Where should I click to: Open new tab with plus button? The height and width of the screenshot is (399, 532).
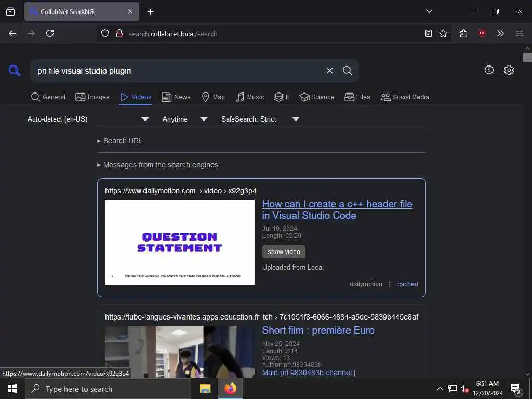tap(150, 12)
